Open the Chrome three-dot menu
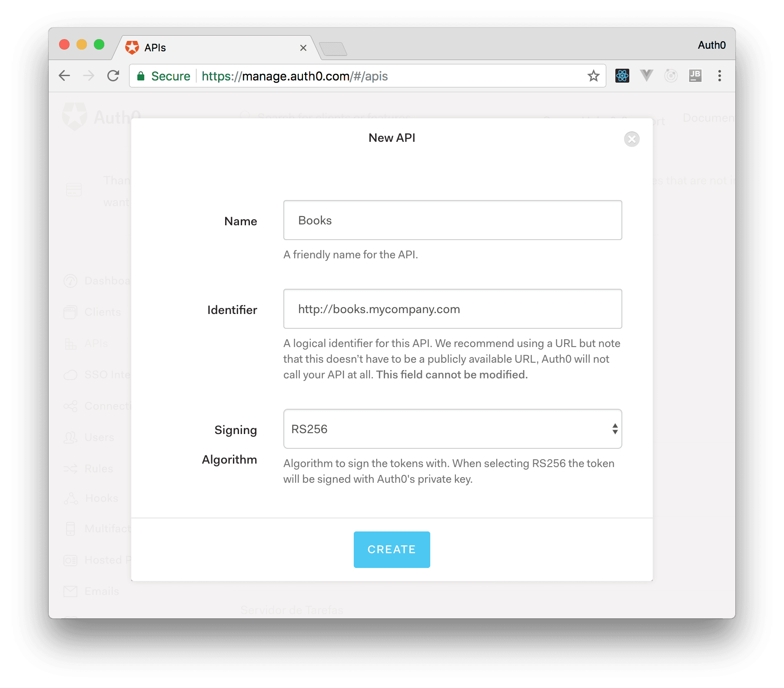Viewport: 784px width, 688px height. click(x=719, y=76)
